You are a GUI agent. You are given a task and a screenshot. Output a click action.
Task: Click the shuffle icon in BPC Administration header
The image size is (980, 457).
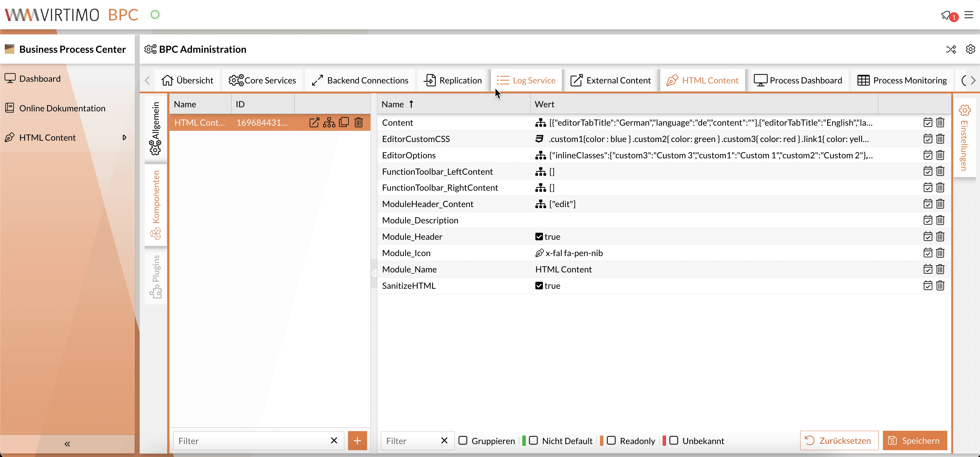(951, 49)
